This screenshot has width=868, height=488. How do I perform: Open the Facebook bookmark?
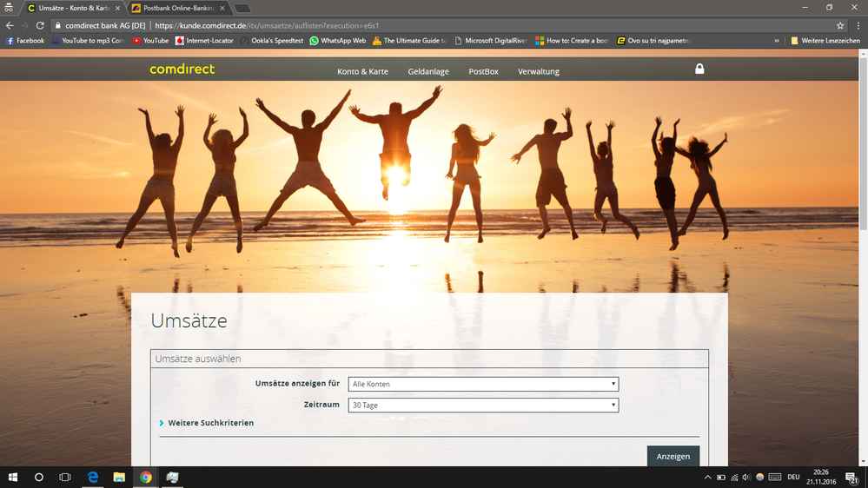click(x=25, y=41)
